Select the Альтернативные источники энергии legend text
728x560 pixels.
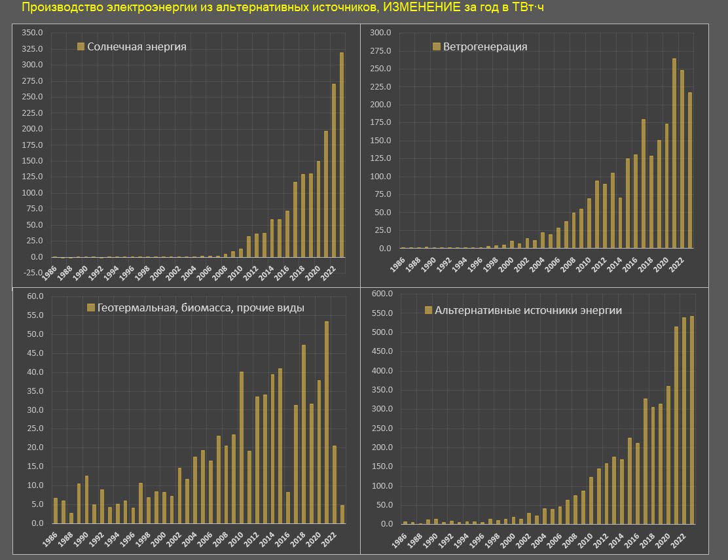(x=528, y=310)
